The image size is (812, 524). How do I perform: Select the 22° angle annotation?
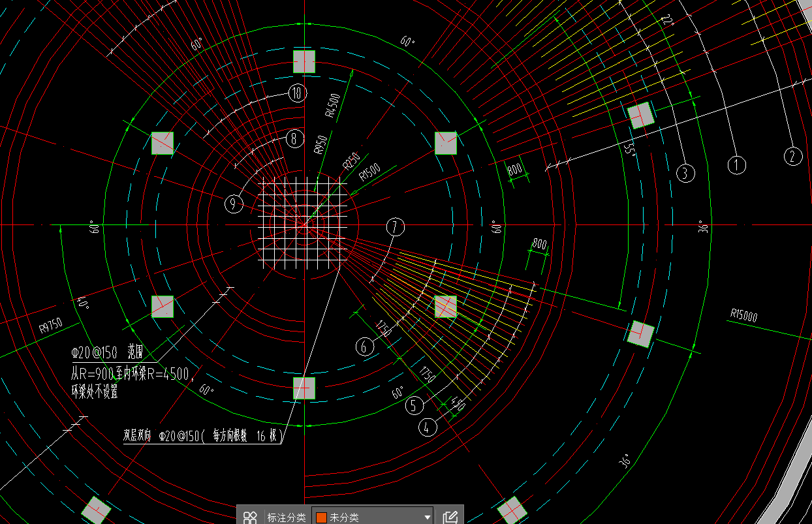point(666,20)
